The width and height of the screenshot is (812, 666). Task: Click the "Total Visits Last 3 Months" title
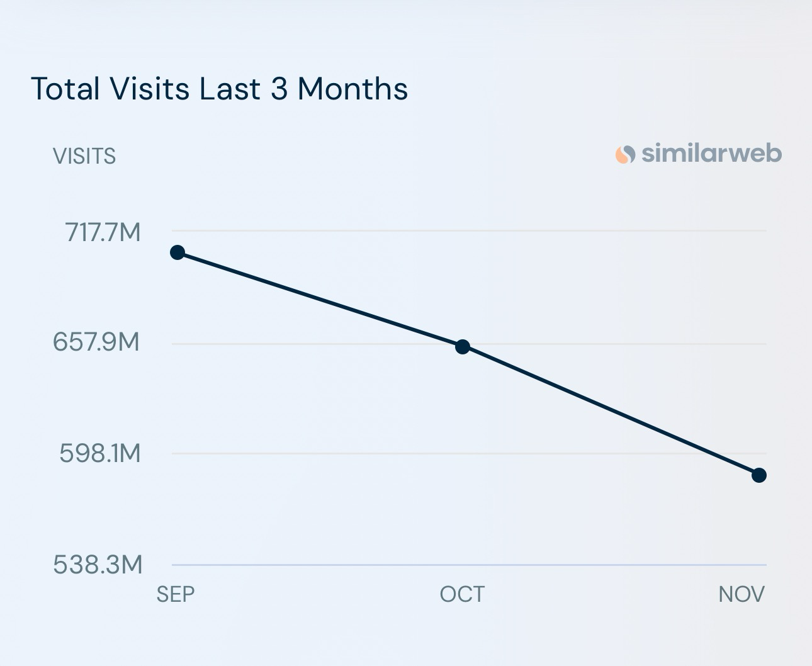pyautogui.click(x=219, y=89)
